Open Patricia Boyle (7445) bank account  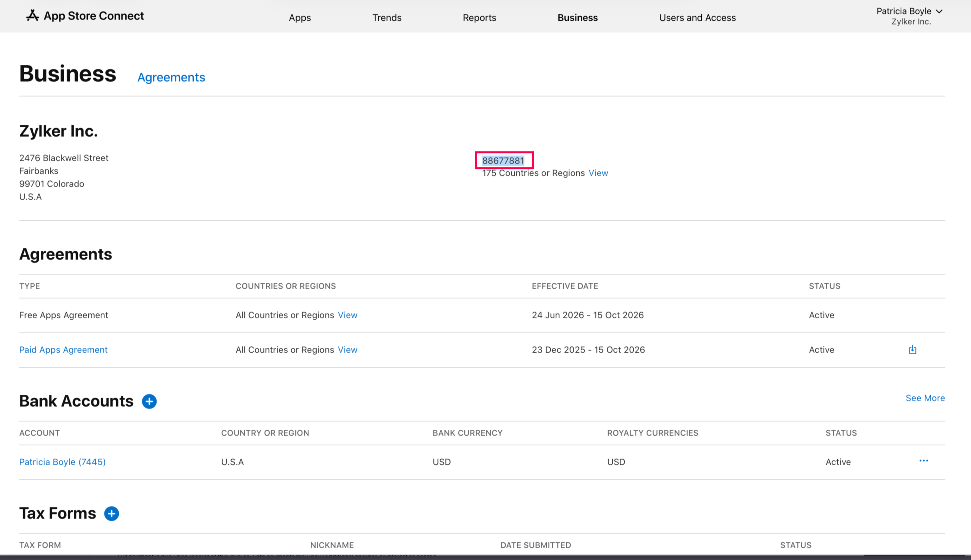coord(62,462)
